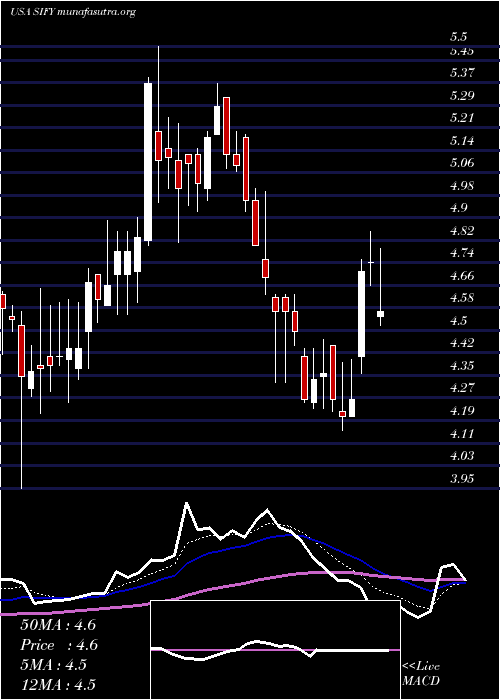Viewport: 500px width, 700px height.
Task: Click the '12MA : 4.5' indicator readout
Action: (58, 685)
